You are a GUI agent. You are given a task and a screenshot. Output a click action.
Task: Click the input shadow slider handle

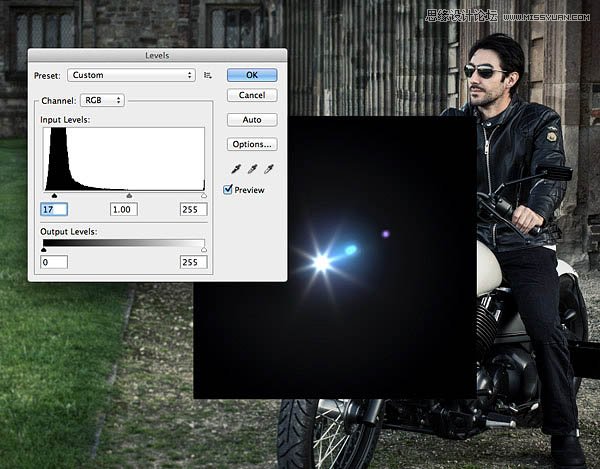point(54,195)
